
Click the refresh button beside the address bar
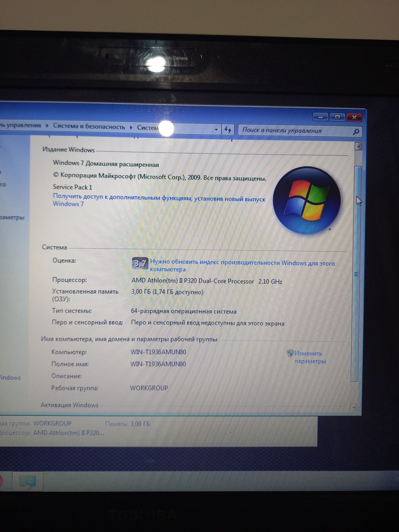tap(228, 130)
